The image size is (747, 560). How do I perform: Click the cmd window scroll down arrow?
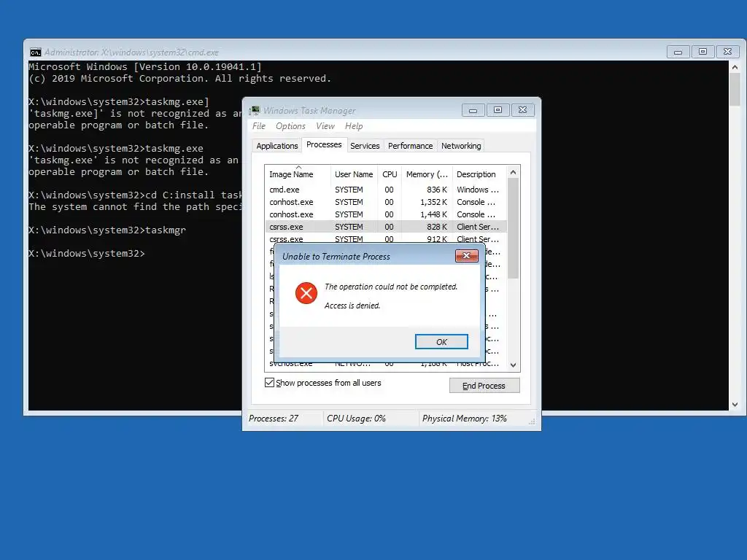pyautogui.click(x=735, y=404)
